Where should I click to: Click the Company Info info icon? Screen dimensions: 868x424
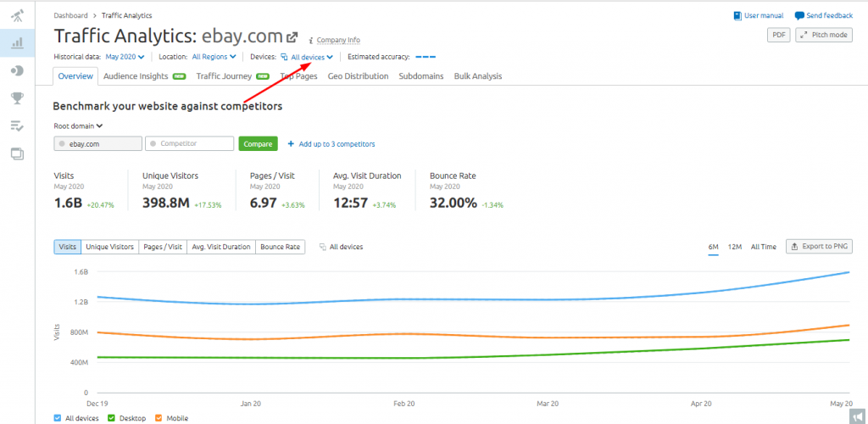311,41
